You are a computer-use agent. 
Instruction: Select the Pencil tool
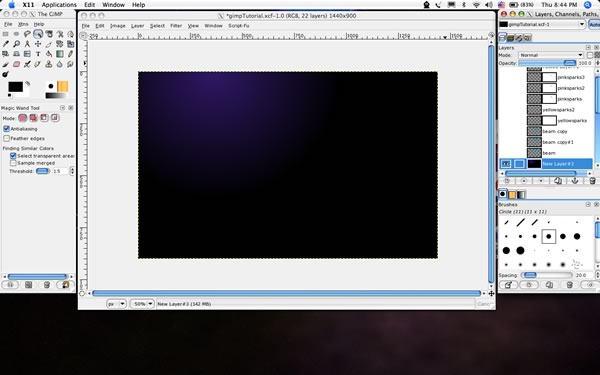point(70,54)
